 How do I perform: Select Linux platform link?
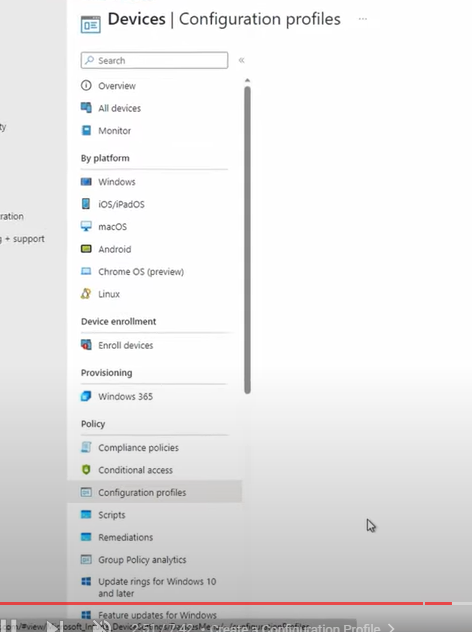[109, 294]
